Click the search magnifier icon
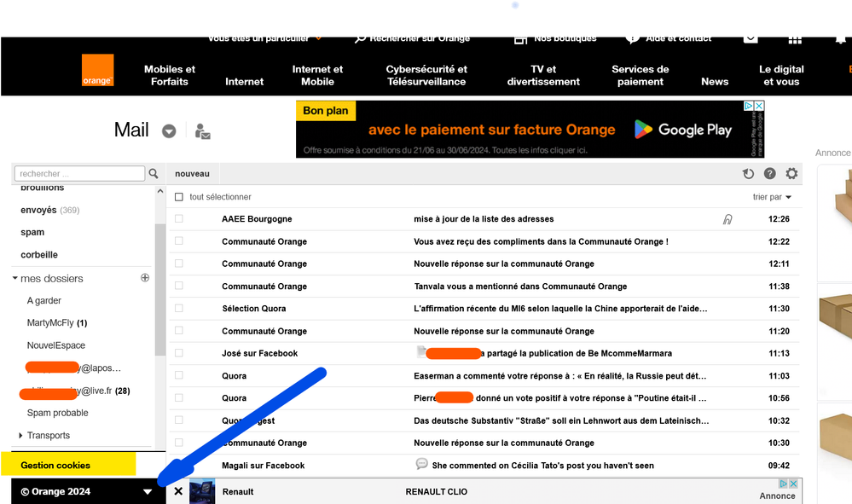The image size is (852, 504). tap(154, 174)
